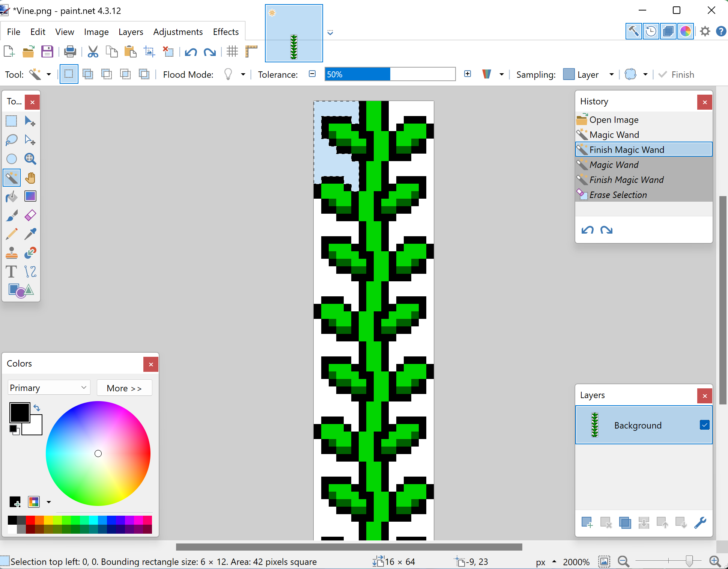Click the Crop to Selection icon
This screenshot has width=728, height=569.
[149, 51]
